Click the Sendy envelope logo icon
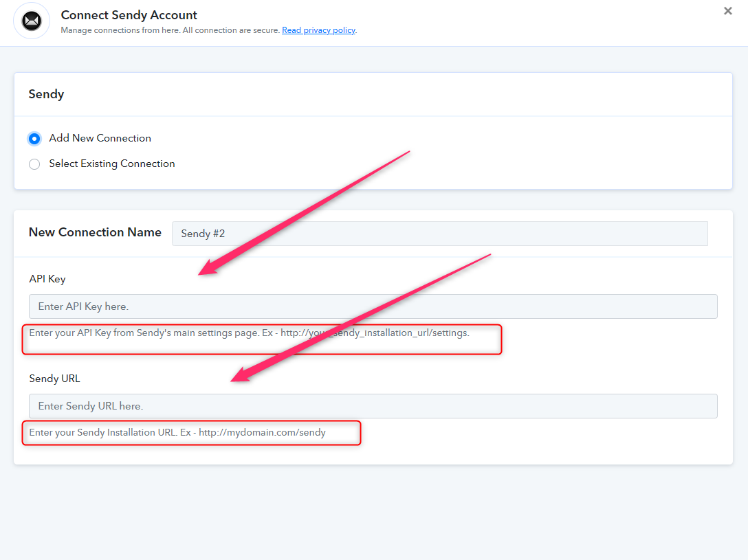 [32, 21]
